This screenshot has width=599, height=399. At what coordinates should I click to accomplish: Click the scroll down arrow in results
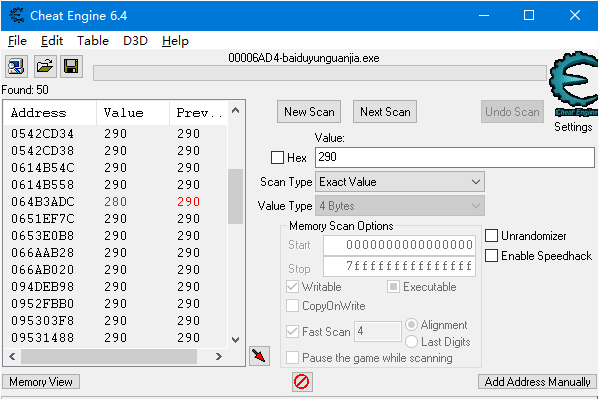(236, 339)
